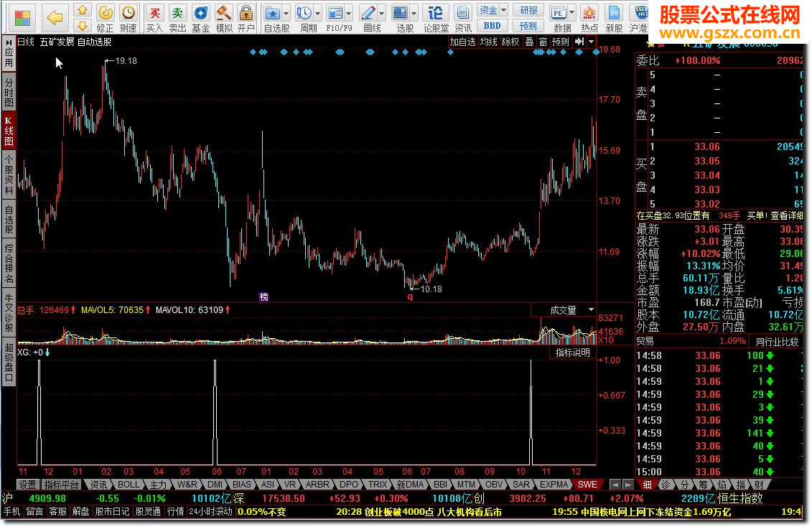
Task: Open the 基金 fund icon
Action: (201, 12)
